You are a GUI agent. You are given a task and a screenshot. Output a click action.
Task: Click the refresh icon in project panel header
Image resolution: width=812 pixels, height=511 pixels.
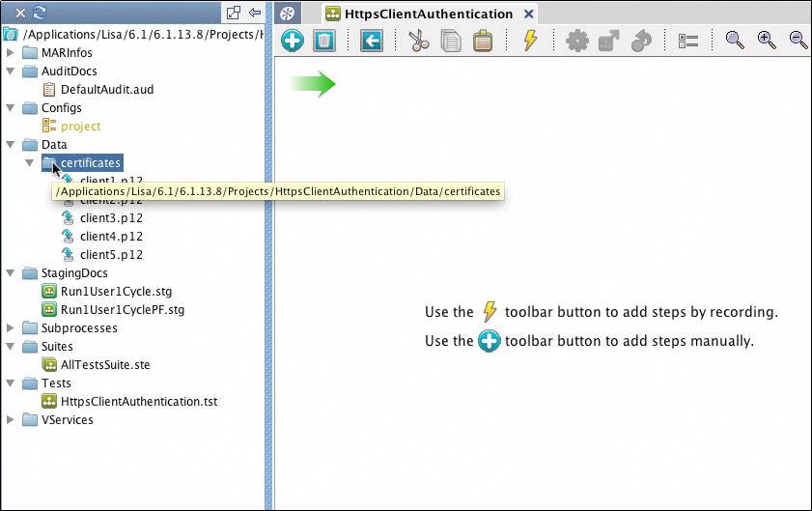click(x=40, y=13)
